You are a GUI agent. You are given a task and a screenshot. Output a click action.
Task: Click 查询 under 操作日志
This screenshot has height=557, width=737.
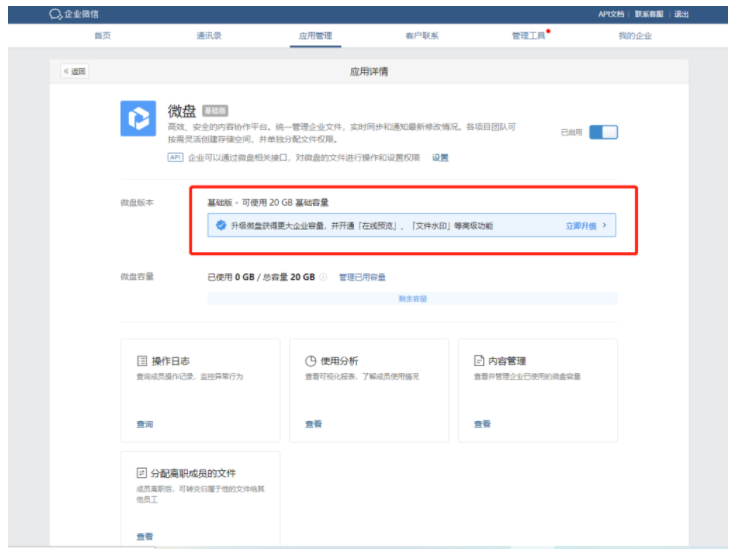[x=145, y=424]
